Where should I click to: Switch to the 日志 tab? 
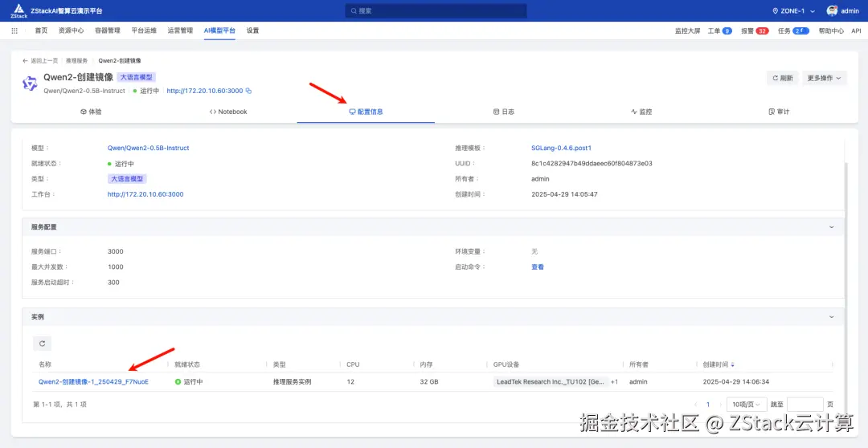click(x=504, y=112)
